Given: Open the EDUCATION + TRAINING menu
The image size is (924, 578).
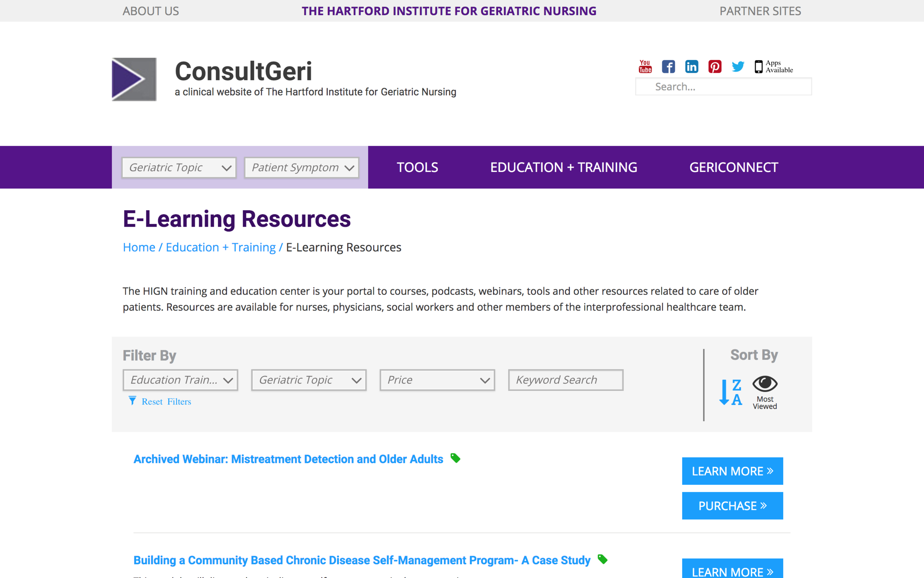Looking at the screenshot, I should 564,168.
